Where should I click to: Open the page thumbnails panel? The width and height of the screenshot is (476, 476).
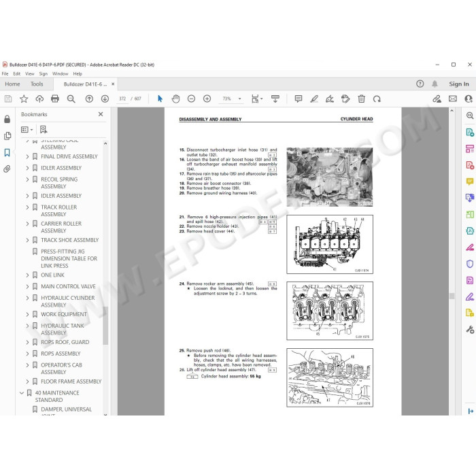7,136
